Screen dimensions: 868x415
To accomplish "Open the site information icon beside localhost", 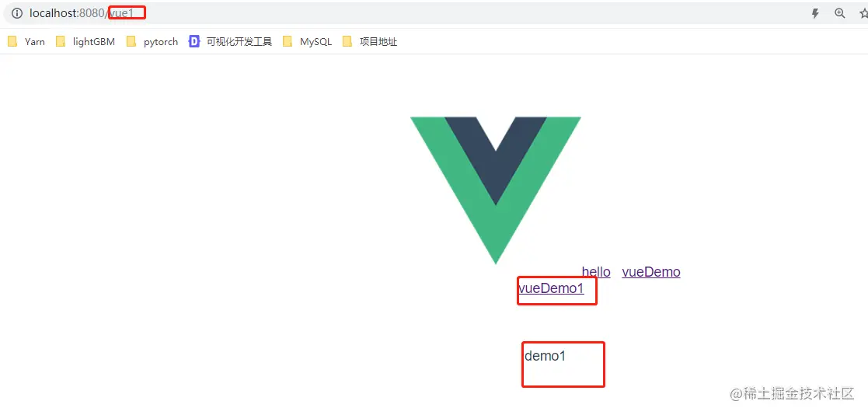I will pyautogui.click(x=16, y=13).
